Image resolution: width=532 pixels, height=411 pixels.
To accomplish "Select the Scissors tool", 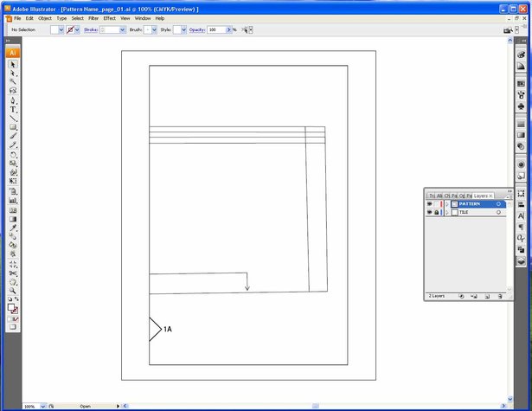I will coord(13,273).
